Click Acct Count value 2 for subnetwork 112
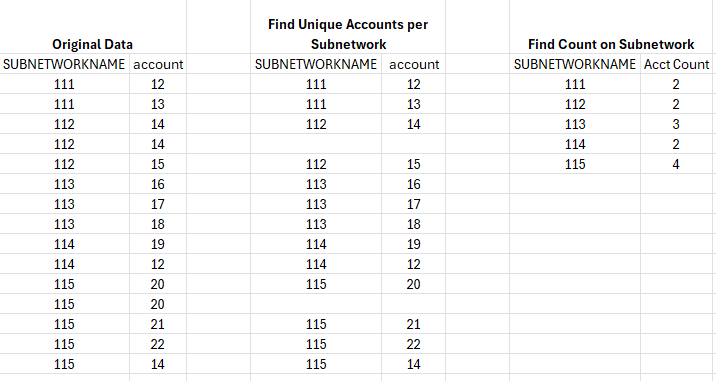The width and height of the screenshot is (716, 381). point(676,105)
